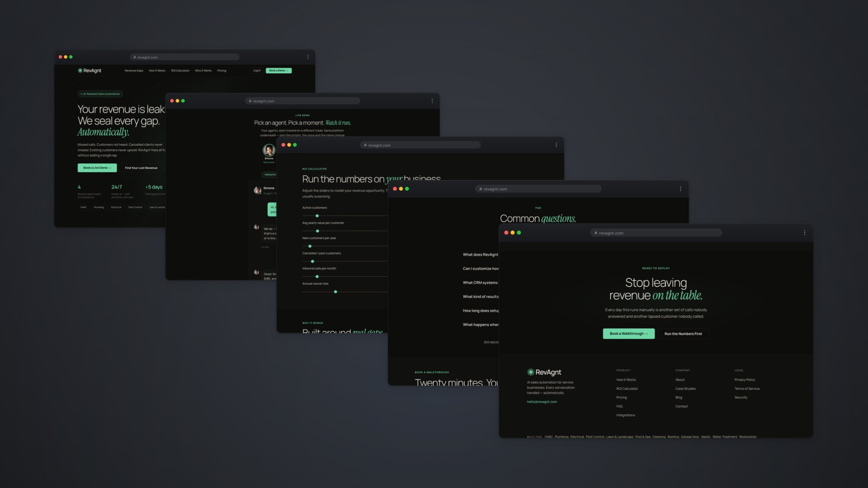The image size is (868, 488).
Task: Open the Contact footer link
Action: click(681, 407)
